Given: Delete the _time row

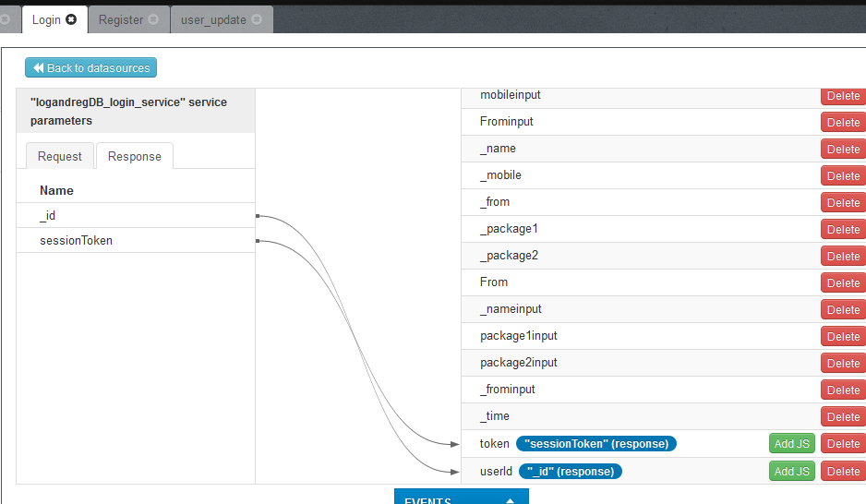Looking at the screenshot, I should pos(842,417).
